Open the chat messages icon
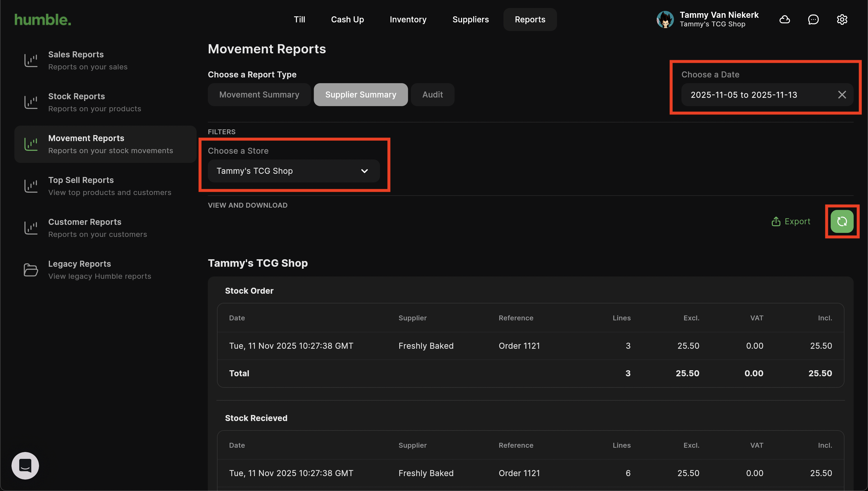Viewport: 868px width, 491px height. point(813,20)
